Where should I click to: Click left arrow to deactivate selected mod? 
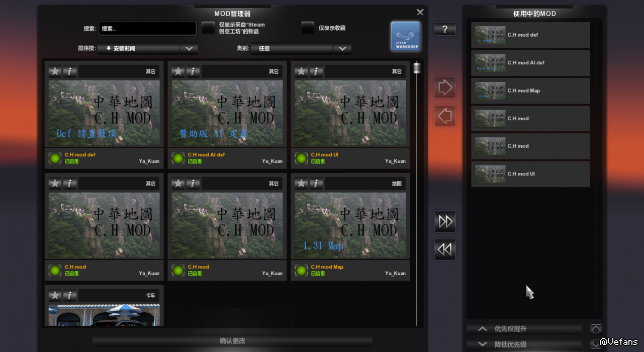click(445, 116)
